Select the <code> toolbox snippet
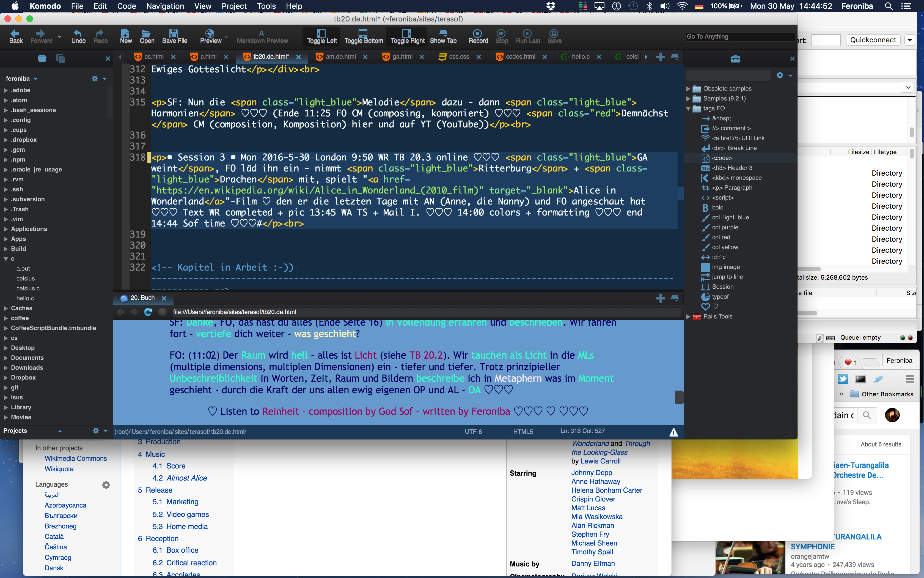924x578 pixels. [722, 158]
